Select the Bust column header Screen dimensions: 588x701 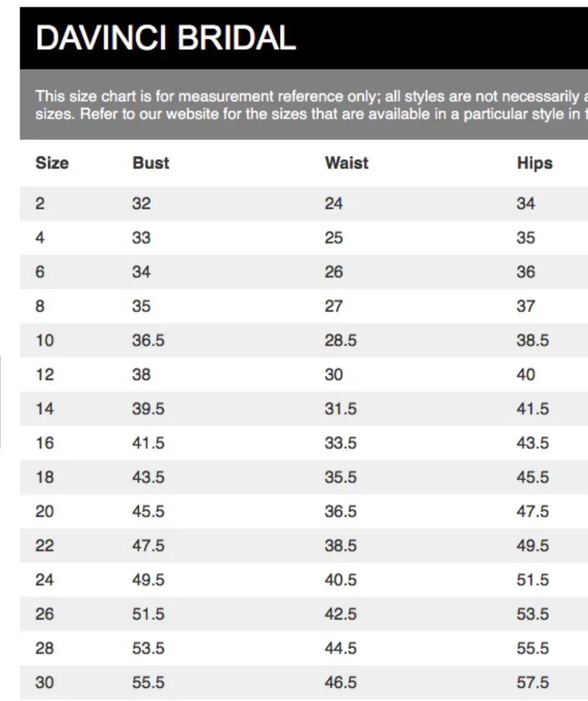[x=151, y=163]
